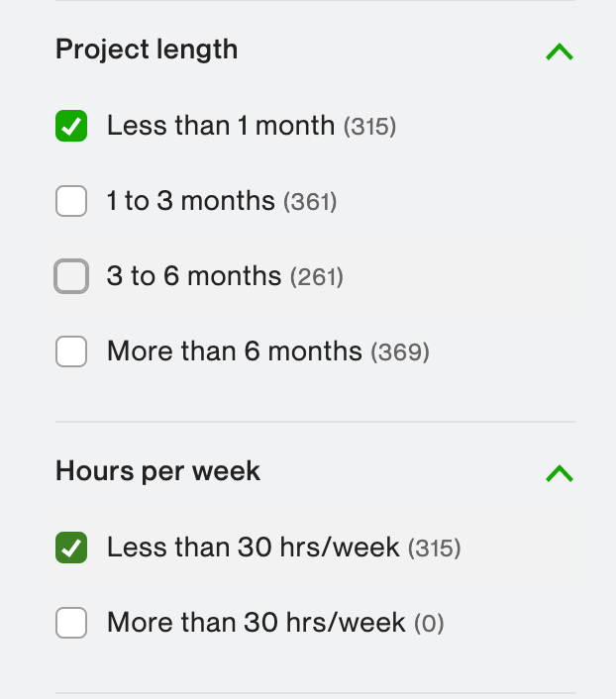
Task: Choose the "More than 6 months" label text
Action: pos(234,350)
